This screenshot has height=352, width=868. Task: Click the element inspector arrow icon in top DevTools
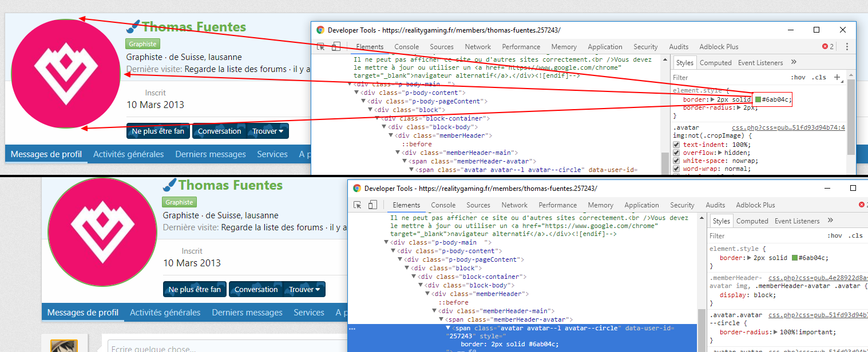pos(321,46)
